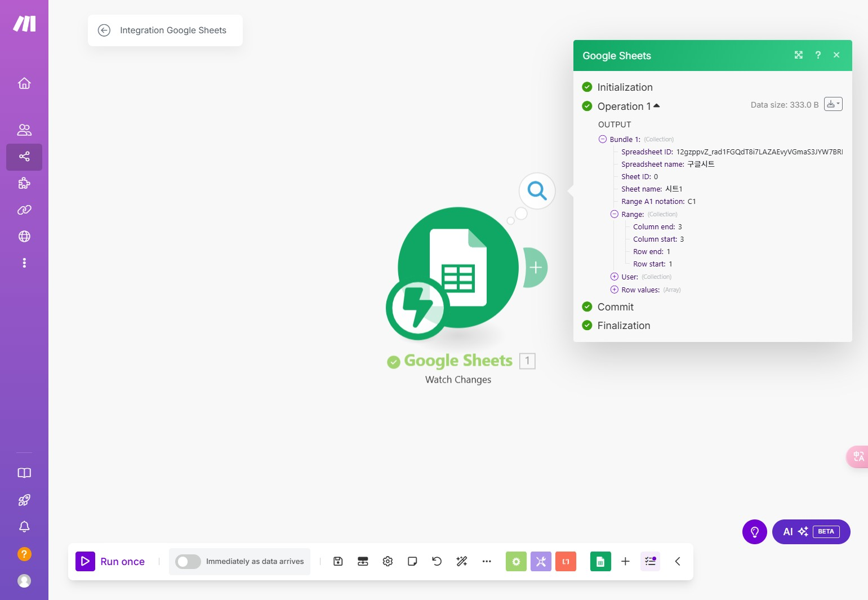Collapse the toolbar with the left chevron

click(678, 561)
